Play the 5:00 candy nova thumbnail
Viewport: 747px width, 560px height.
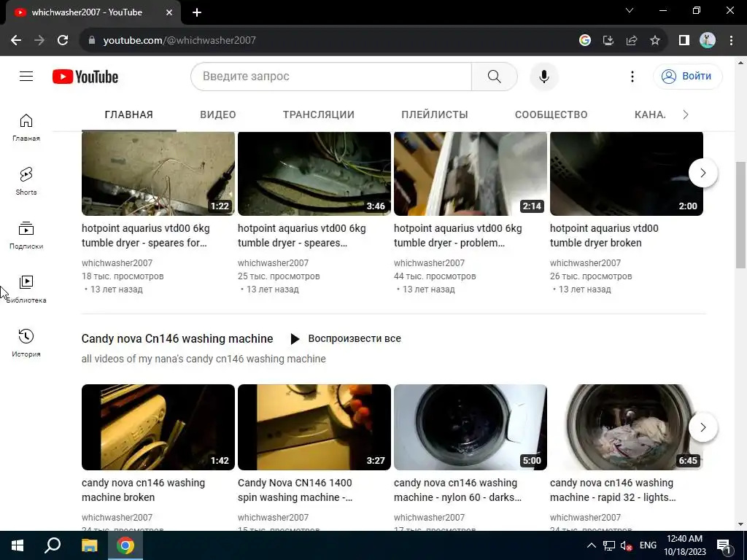[x=471, y=427]
